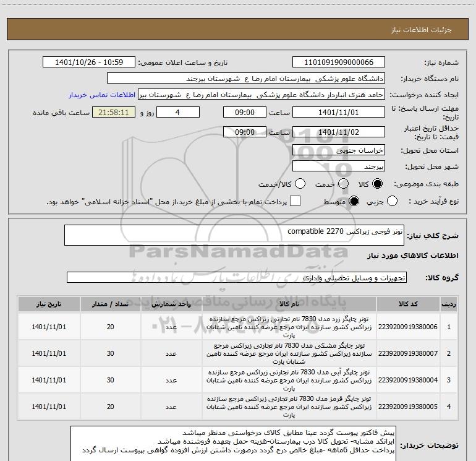Click quantity 30 in row 3

pos(110,380)
